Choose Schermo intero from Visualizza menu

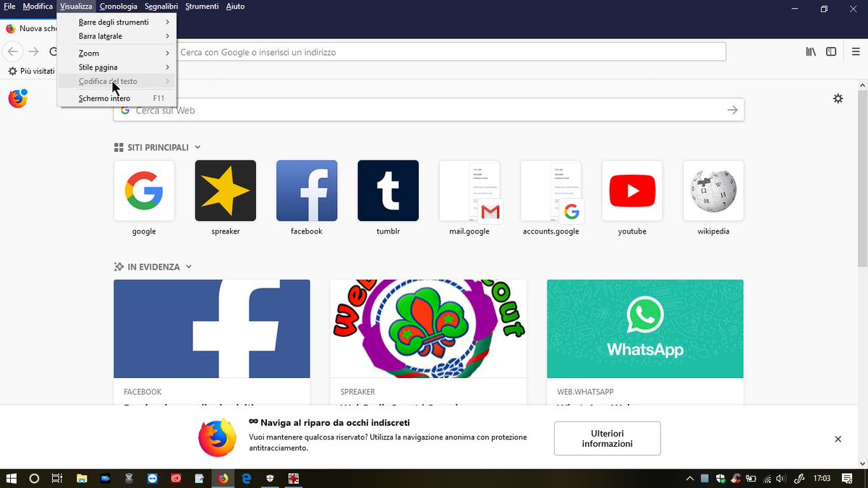pos(117,98)
